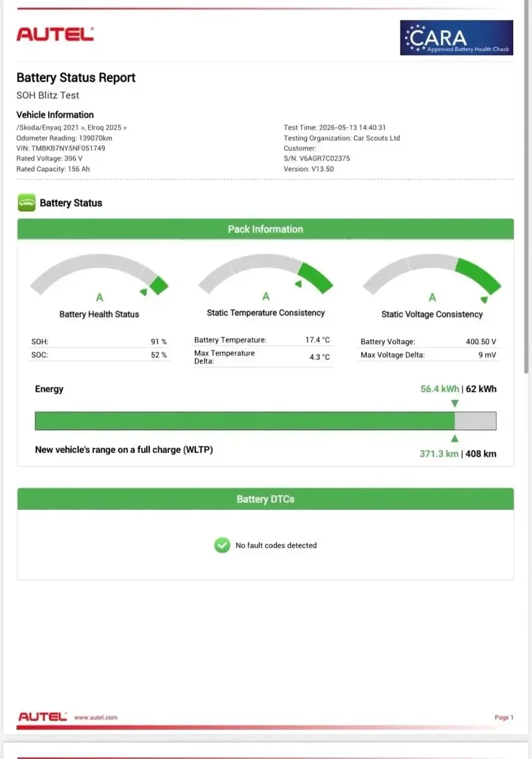Click the New vehicle's range (WLTP) label

pyautogui.click(x=124, y=450)
